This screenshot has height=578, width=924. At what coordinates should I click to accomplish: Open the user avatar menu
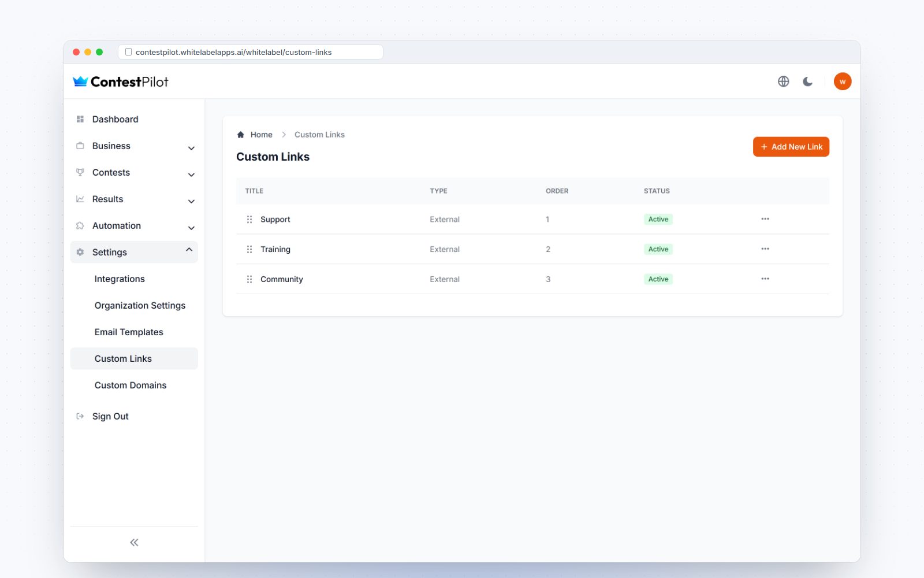[x=843, y=81]
